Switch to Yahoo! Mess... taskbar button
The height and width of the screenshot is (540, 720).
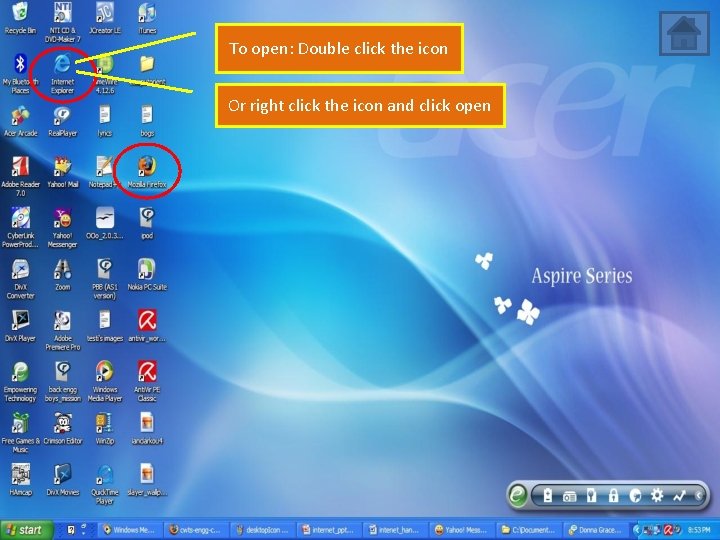coord(461,530)
